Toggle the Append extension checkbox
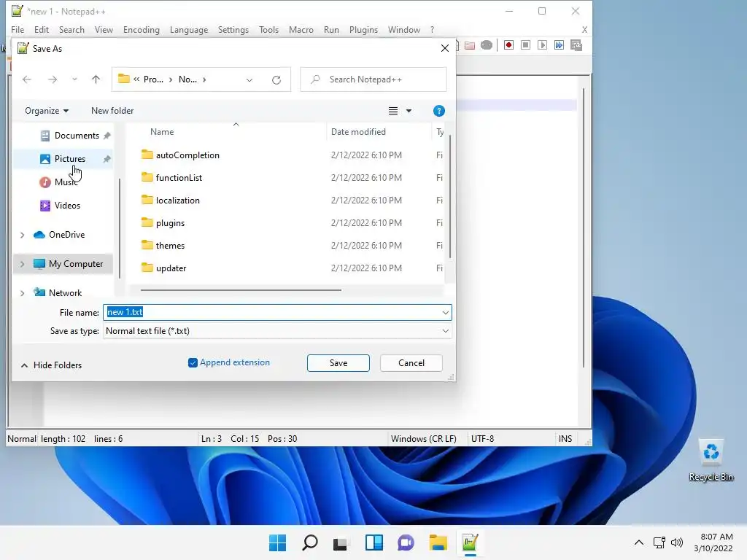 193,363
